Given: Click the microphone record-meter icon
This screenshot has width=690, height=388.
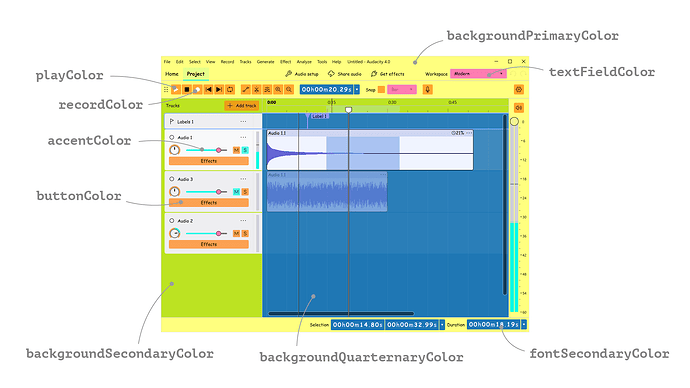Looking at the screenshot, I should (x=427, y=90).
